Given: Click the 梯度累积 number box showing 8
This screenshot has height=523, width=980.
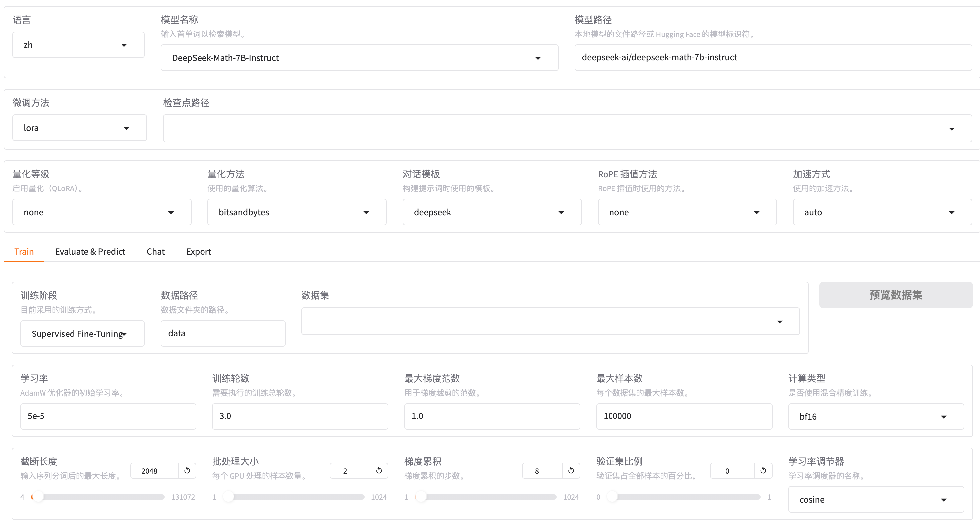Looking at the screenshot, I should [542, 471].
